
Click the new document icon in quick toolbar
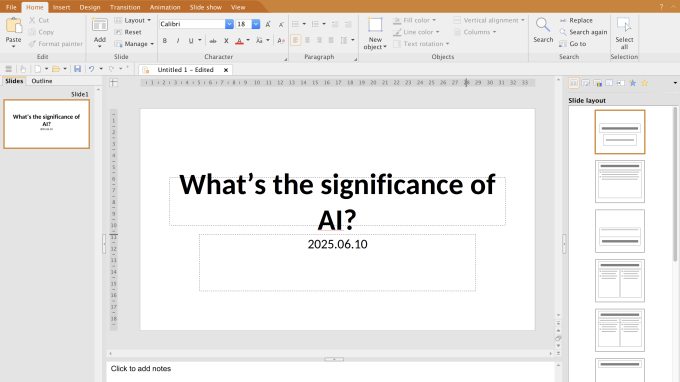coord(38,69)
